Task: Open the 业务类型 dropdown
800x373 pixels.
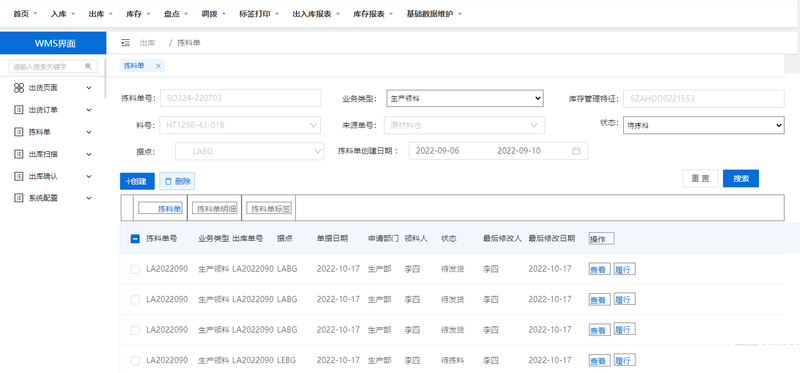Action: click(x=465, y=98)
